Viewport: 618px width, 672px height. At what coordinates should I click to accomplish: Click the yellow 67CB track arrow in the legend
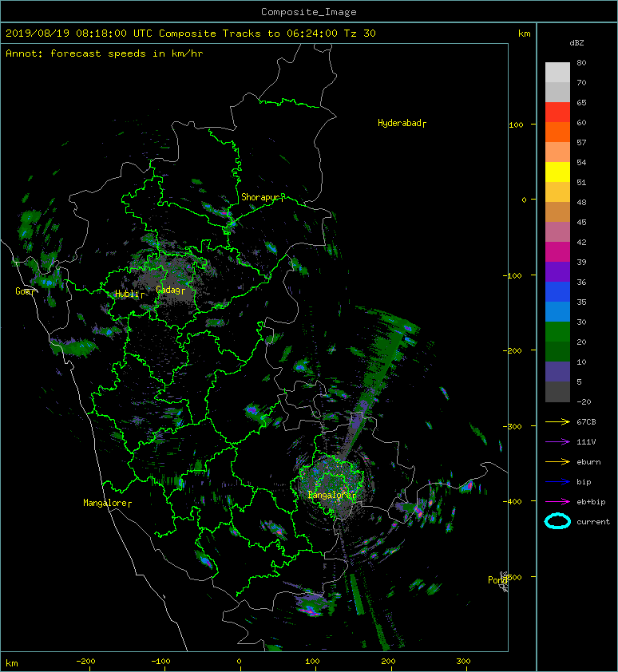click(x=557, y=421)
